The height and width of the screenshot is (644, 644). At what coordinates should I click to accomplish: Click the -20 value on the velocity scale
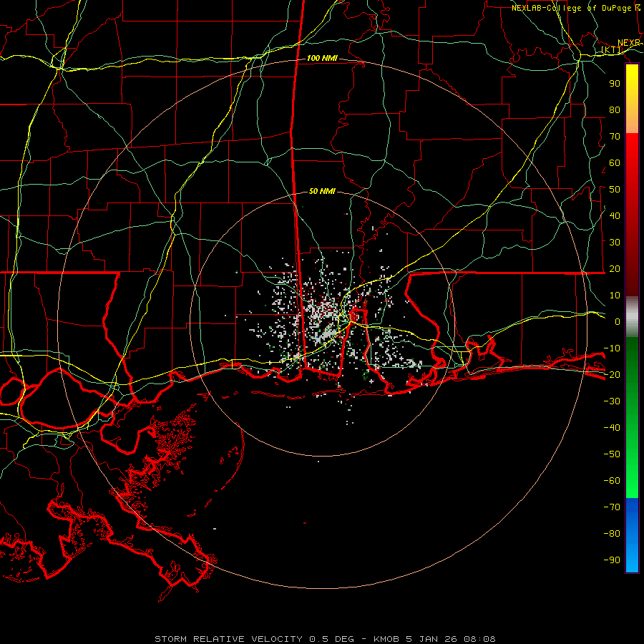click(x=612, y=375)
